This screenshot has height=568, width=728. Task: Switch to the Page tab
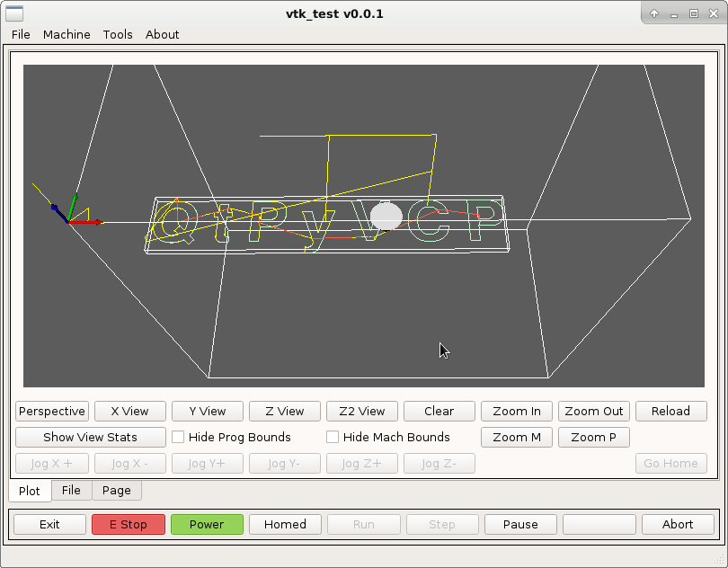pyautogui.click(x=117, y=491)
